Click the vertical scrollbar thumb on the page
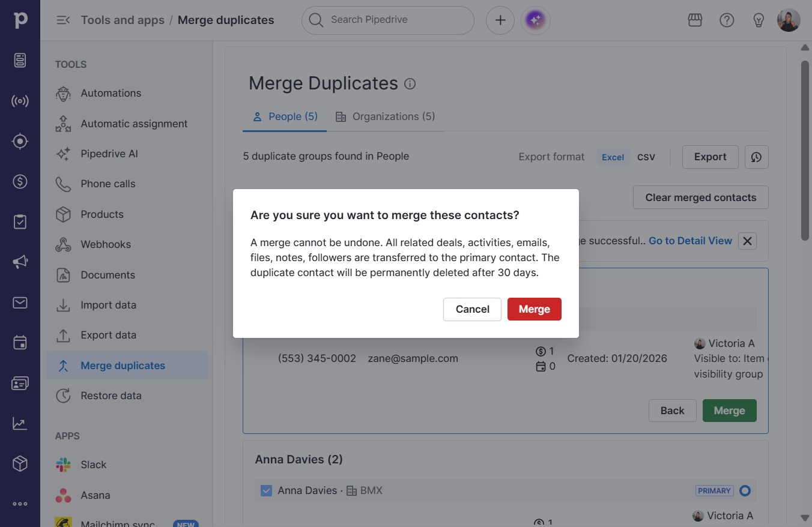Image resolution: width=812 pixels, height=527 pixels. [x=805, y=150]
